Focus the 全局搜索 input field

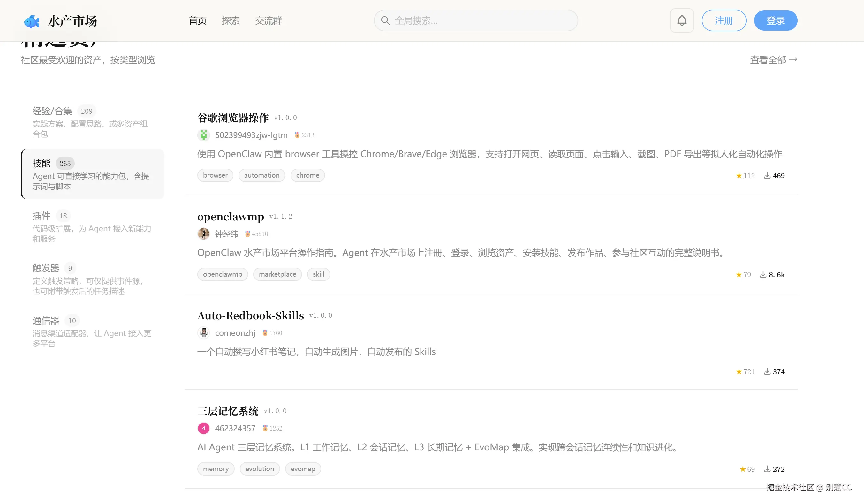coord(480,20)
